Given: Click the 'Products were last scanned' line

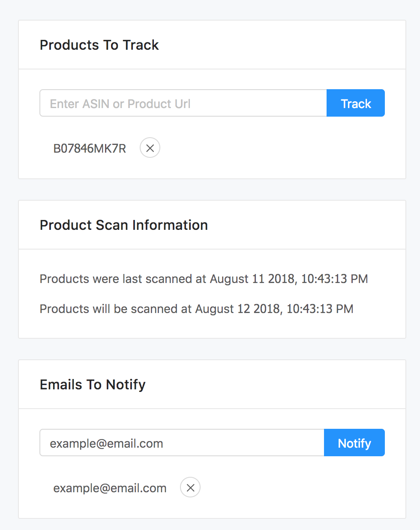Looking at the screenshot, I should [x=204, y=279].
